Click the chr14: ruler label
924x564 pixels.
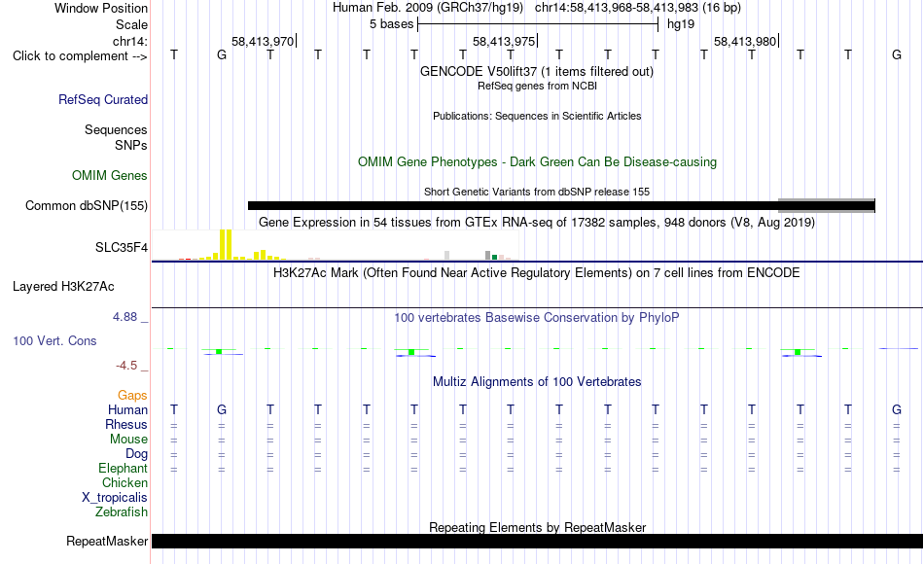tap(129, 41)
